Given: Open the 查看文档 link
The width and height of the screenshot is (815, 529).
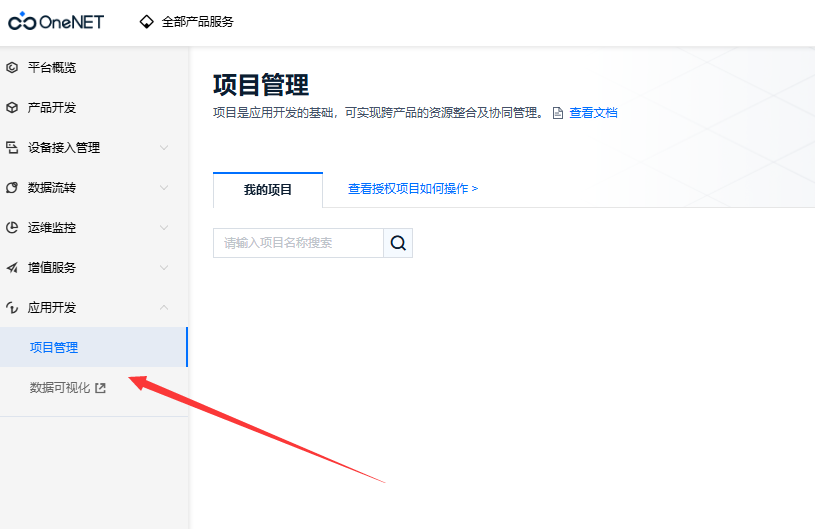Looking at the screenshot, I should [593, 113].
